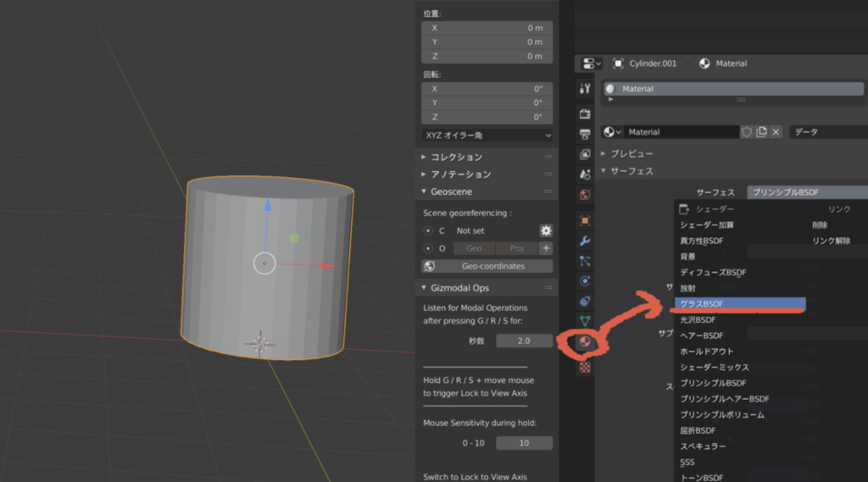Image resolution: width=868 pixels, height=482 pixels.
Task: Select the C radio button in Scene georeferencing
Action: (428, 230)
